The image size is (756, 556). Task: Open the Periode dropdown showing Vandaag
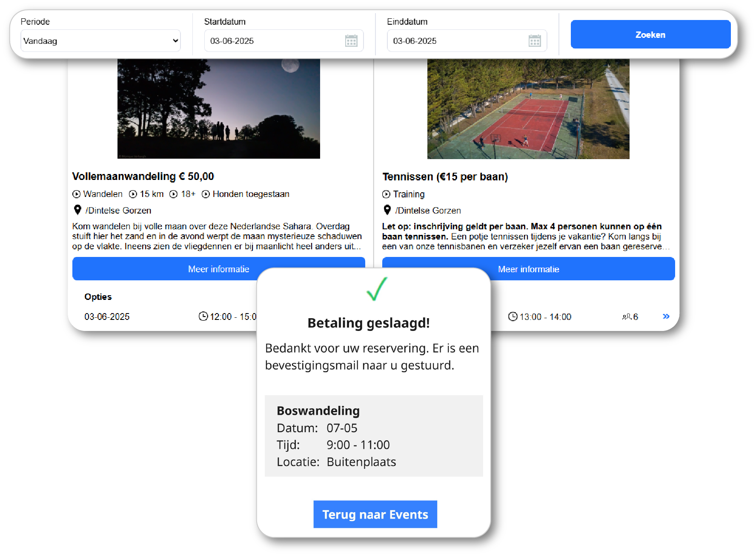pyautogui.click(x=100, y=41)
